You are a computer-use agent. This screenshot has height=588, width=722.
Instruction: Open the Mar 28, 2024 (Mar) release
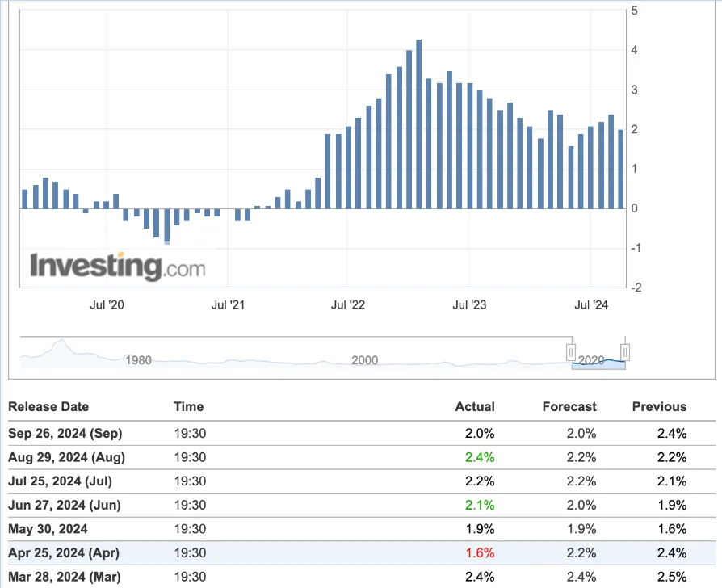click(x=65, y=577)
